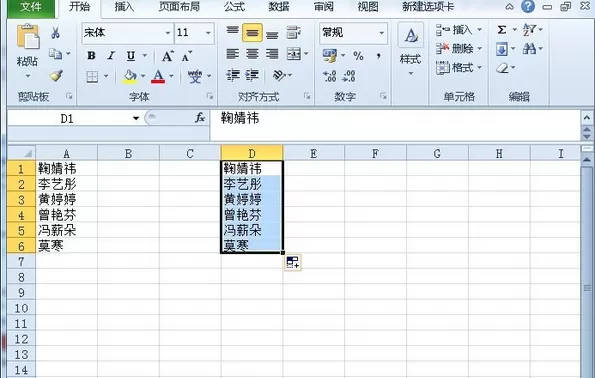The image size is (595, 378).
Task: Open the font name 宋体 dropdown
Action: tap(168, 33)
